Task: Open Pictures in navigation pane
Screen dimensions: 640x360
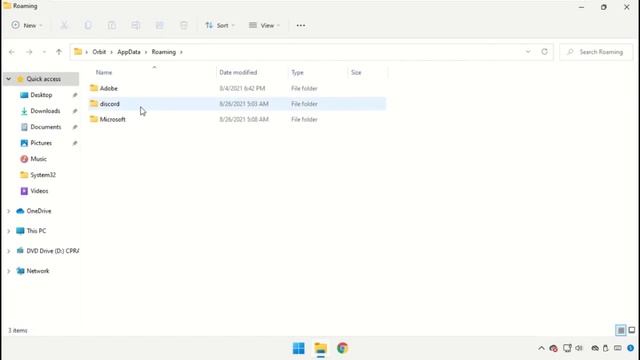Action: click(x=41, y=143)
